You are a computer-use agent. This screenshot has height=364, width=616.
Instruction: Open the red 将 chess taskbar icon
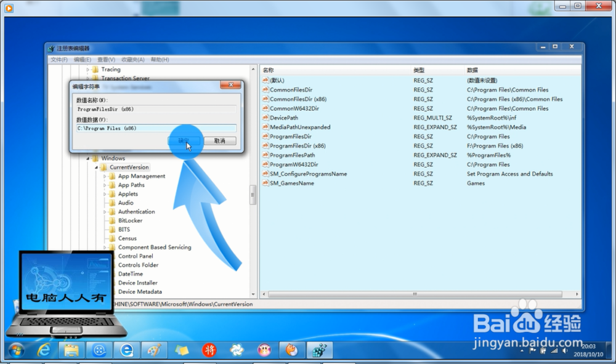(209, 350)
